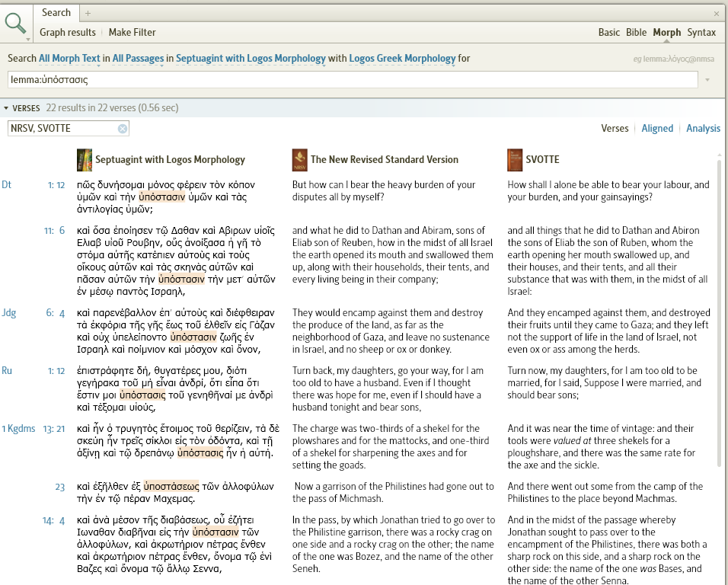
Task: Click the Septuagint with Logos Morphology book cover
Action: tap(85, 160)
